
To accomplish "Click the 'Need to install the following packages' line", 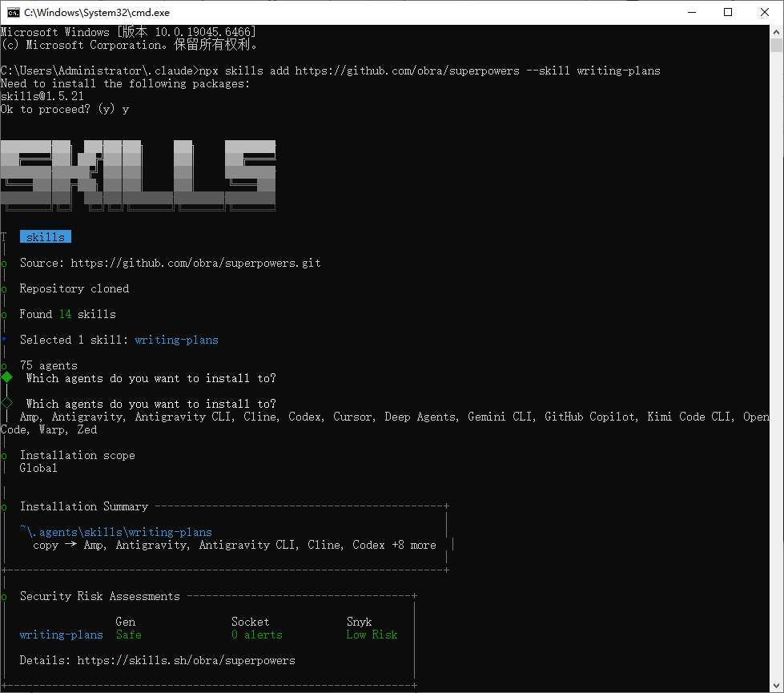I will point(125,83).
